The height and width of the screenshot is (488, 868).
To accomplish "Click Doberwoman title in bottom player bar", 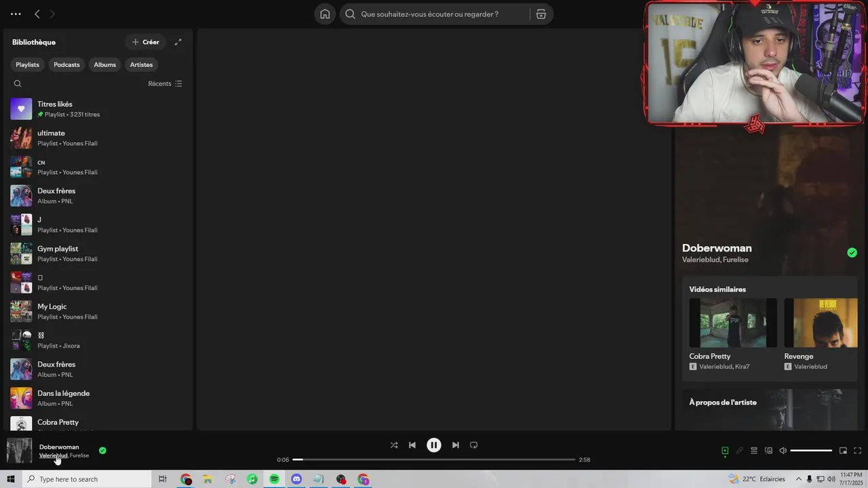I will pyautogui.click(x=59, y=447).
